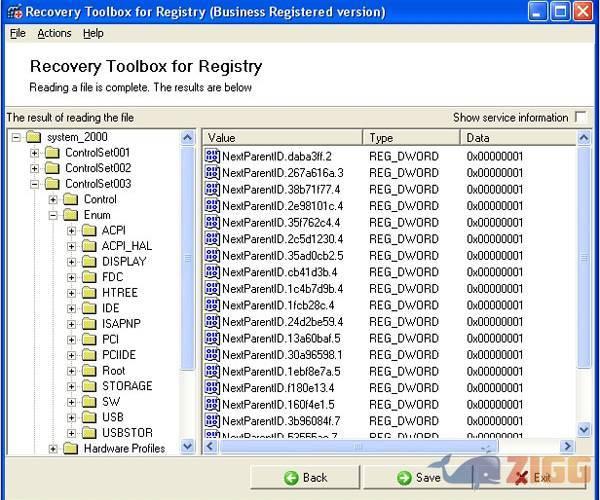Screen dimensions: 600x500
Task: Open the Help menu
Action: (x=93, y=34)
